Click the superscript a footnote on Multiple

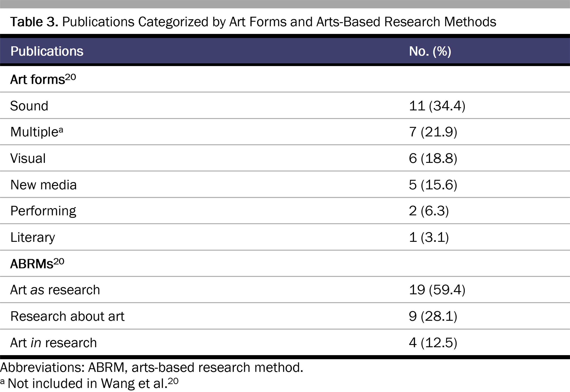[61, 130]
